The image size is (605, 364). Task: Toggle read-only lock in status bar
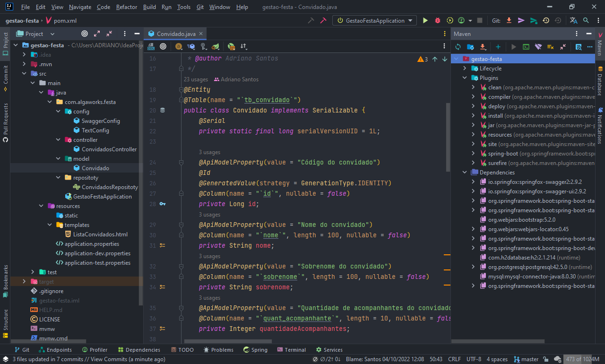click(x=545, y=359)
